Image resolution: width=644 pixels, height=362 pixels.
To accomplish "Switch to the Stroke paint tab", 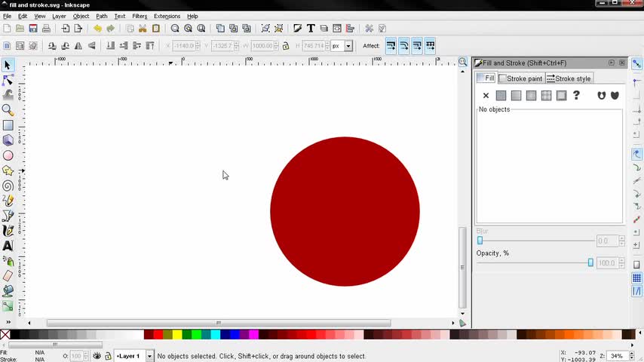I will tap(520, 78).
